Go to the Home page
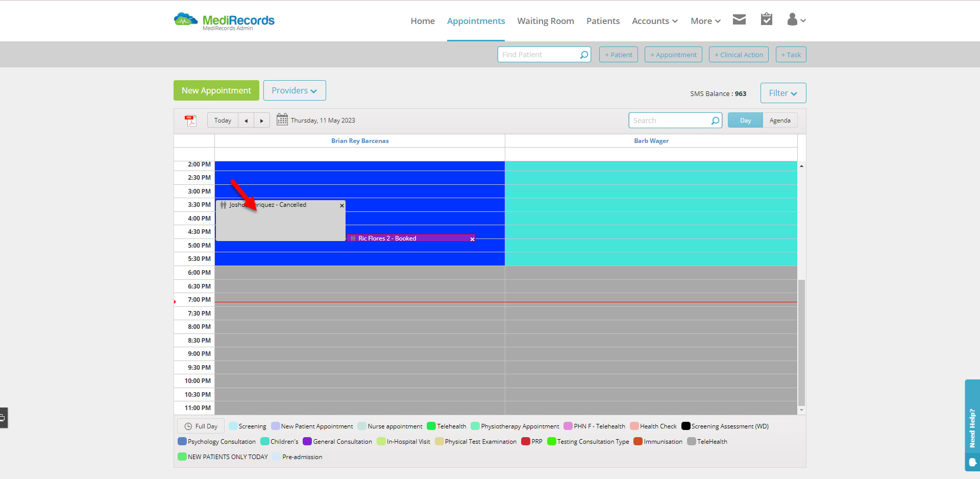 tap(423, 21)
